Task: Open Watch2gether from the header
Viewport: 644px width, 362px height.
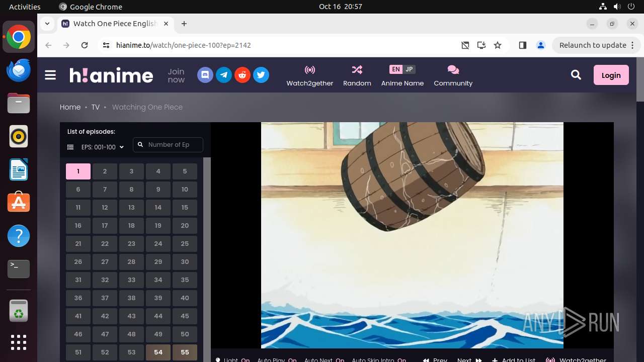Action: pyautogui.click(x=310, y=75)
